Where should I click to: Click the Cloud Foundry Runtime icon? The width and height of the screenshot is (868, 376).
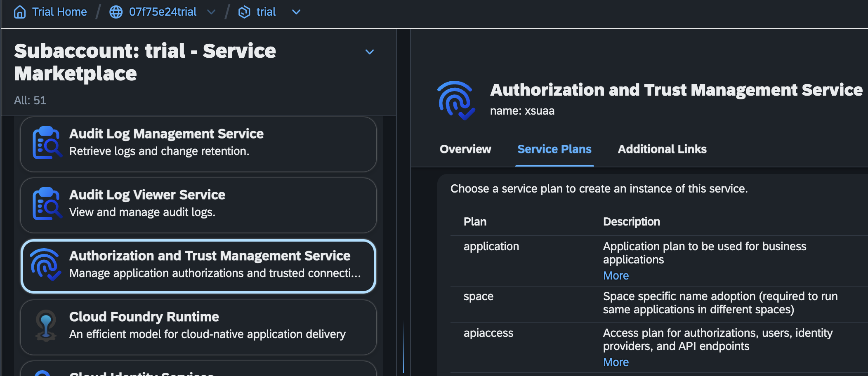[46, 326]
